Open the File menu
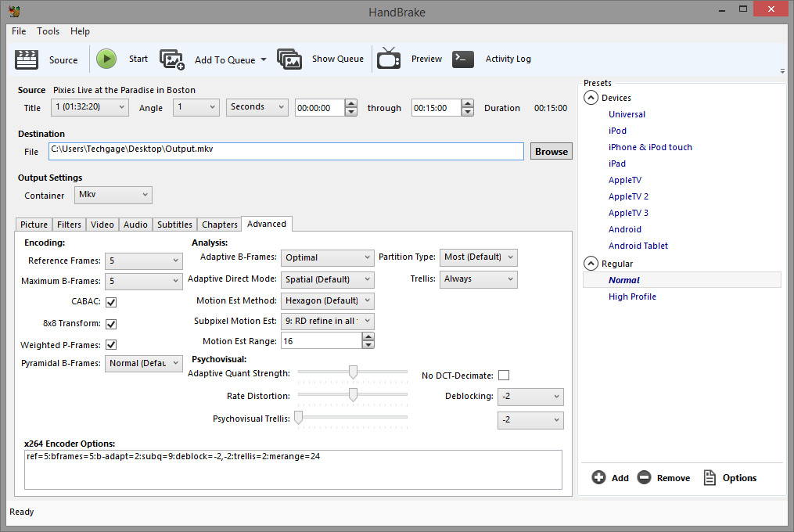The width and height of the screenshot is (794, 532). 19,31
